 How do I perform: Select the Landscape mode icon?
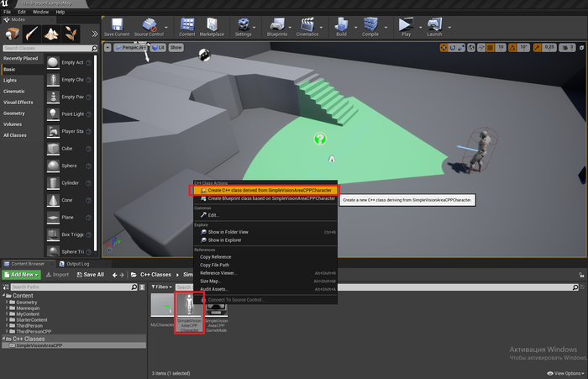tap(52, 34)
